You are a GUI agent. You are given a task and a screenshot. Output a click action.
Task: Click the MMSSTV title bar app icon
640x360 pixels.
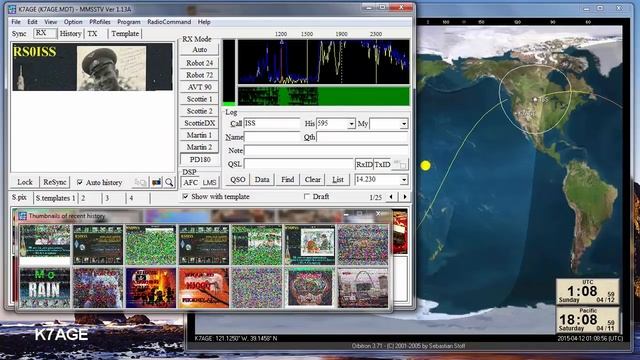pos(12,9)
